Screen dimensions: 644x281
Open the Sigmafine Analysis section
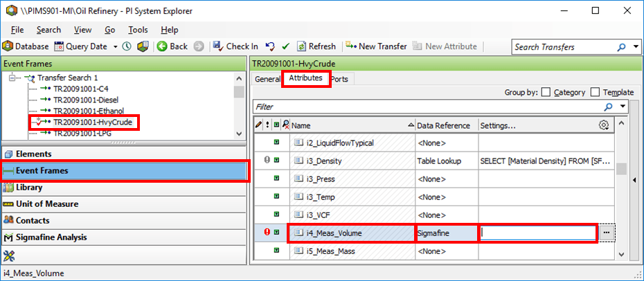[124, 237]
